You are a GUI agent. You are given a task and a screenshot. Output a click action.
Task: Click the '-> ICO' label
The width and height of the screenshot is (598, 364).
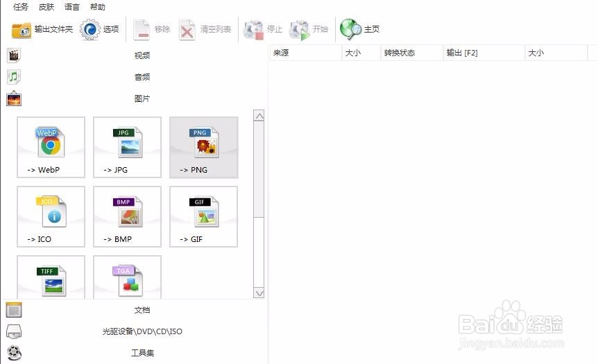click(40, 239)
